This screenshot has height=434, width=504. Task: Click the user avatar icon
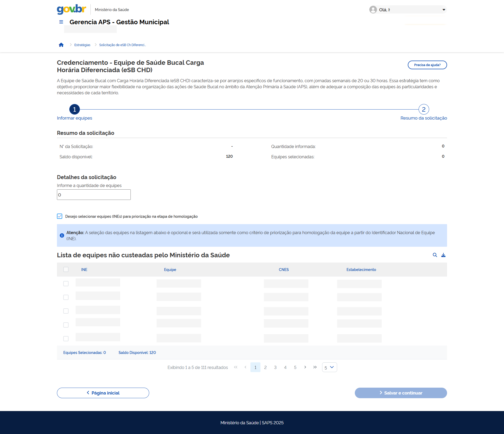tap(373, 10)
